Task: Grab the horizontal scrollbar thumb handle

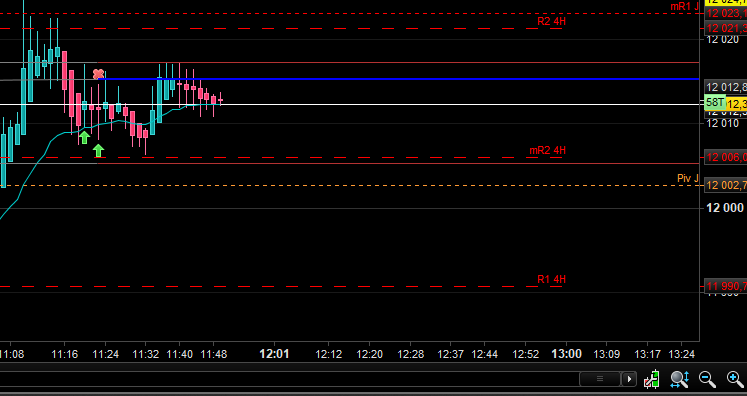Action: (x=600, y=379)
